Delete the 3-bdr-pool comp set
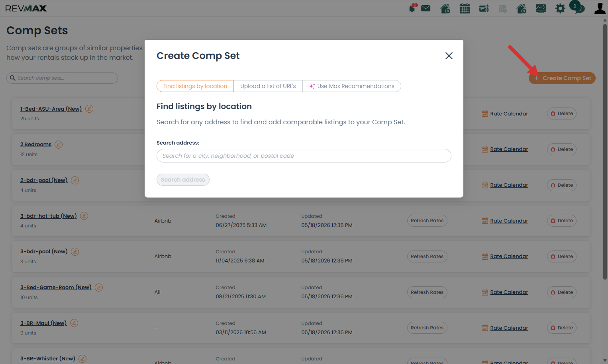The width and height of the screenshot is (608, 364). point(562,256)
